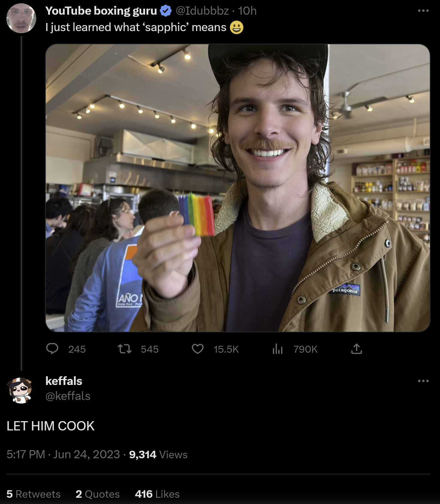
Task: Retweet the Idubbbz tweet
Action: click(x=125, y=349)
